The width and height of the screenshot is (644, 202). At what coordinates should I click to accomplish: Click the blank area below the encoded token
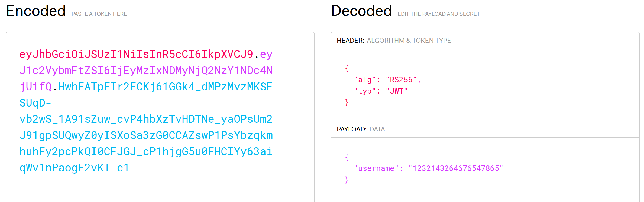point(160,188)
